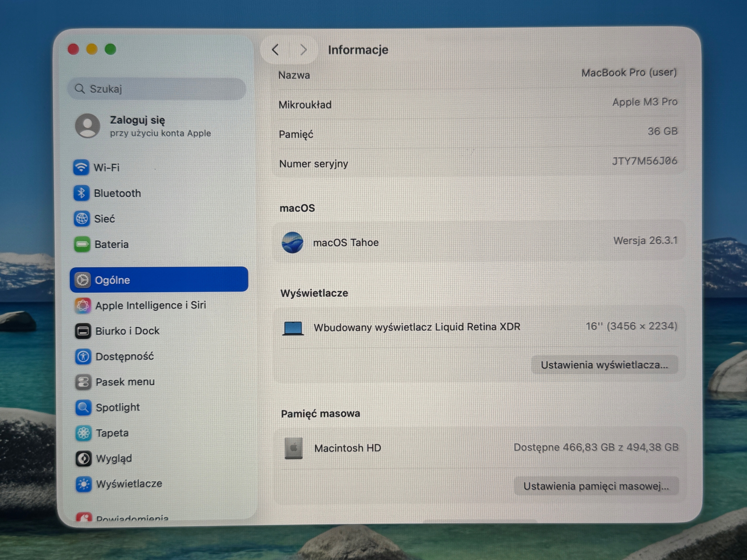Click the built-in display laptop icon
The height and width of the screenshot is (560, 747).
pos(293,328)
